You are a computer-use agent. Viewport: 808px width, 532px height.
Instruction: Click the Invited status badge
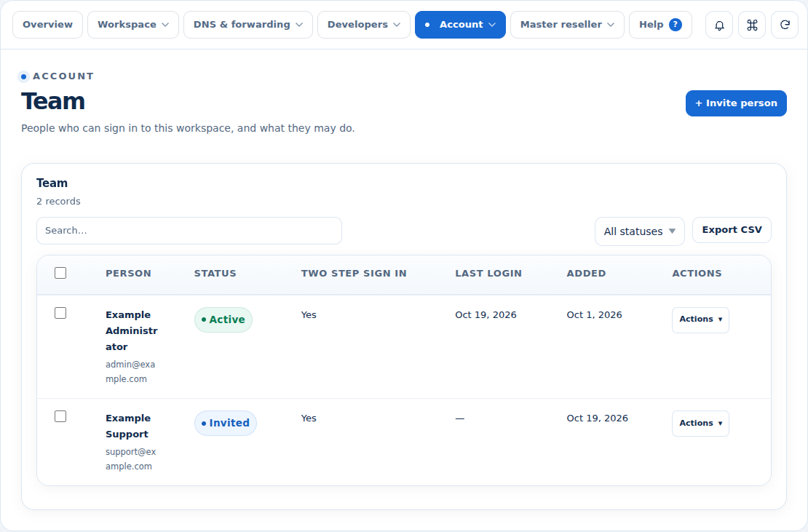point(225,424)
